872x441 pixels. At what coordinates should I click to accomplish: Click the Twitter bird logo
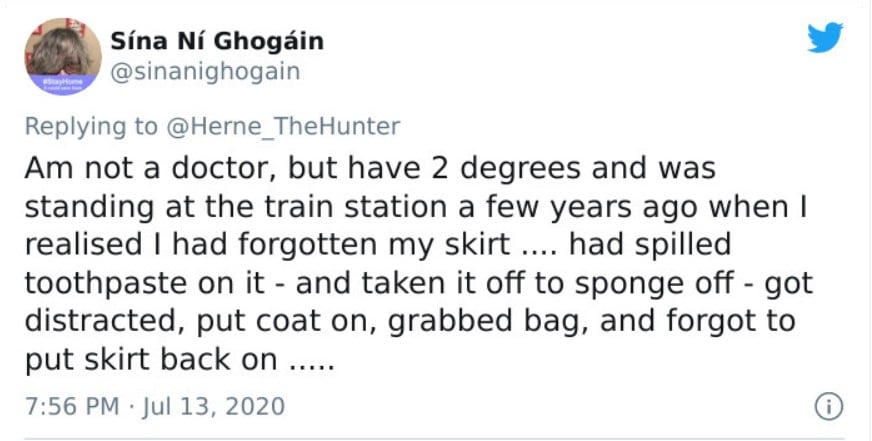coord(825,38)
